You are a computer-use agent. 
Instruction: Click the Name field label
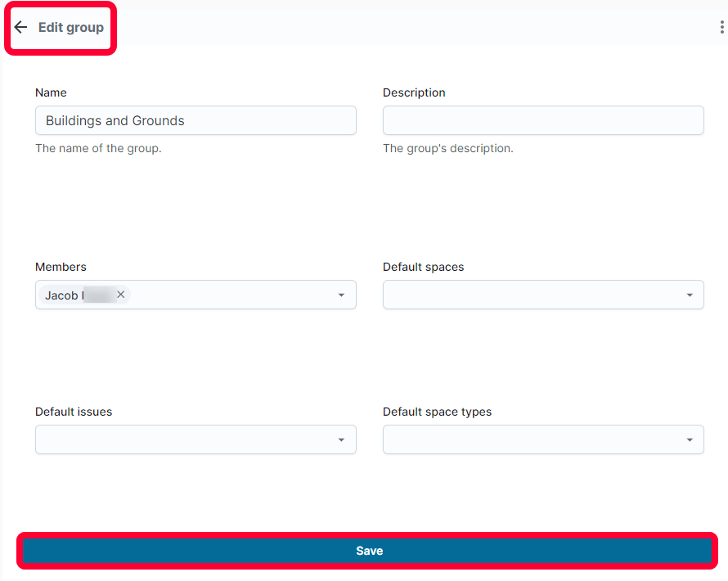tap(51, 92)
